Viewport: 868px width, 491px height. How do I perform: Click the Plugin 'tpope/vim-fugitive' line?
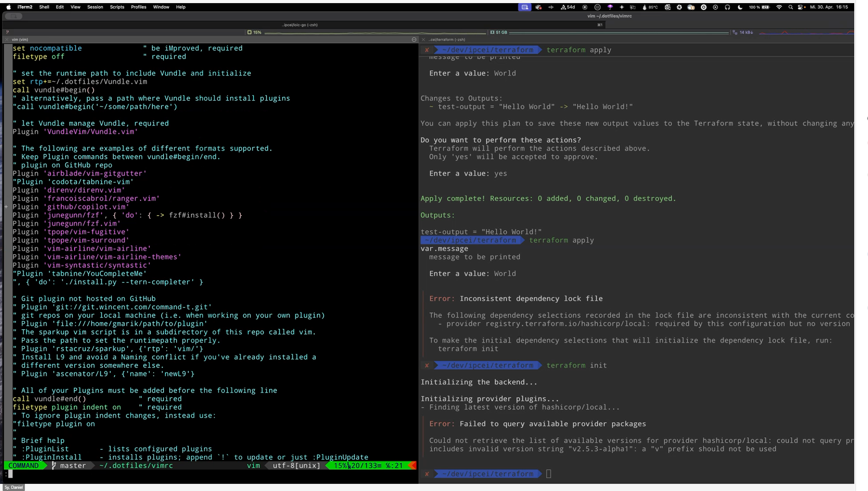pyautogui.click(x=71, y=232)
